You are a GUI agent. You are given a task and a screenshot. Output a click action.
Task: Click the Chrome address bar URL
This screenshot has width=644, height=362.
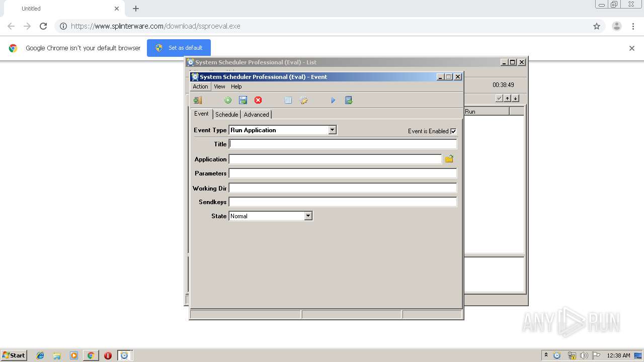tap(155, 26)
